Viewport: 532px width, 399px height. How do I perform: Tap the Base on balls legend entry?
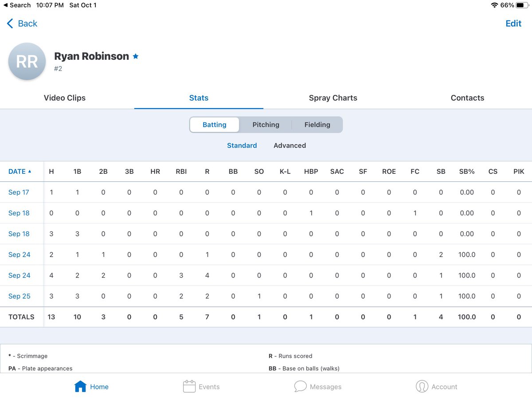point(304,368)
